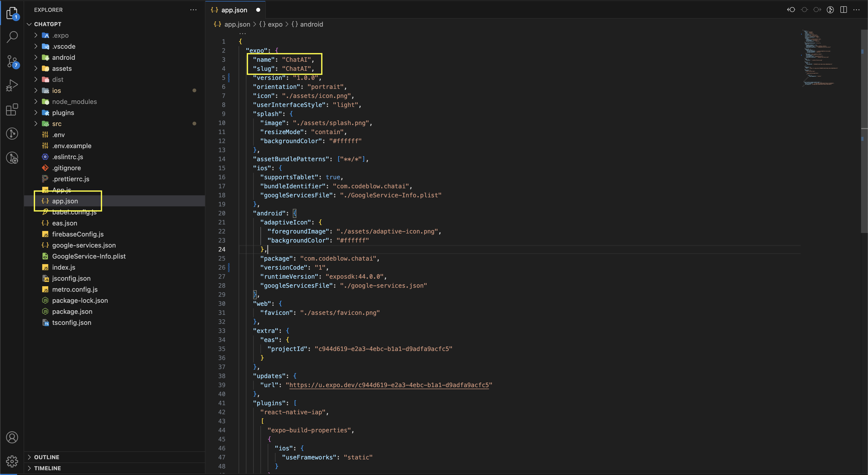Open editor more actions ellipsis menu
Viewport: 868px width, 475px height.
click(x=856, y=10)
